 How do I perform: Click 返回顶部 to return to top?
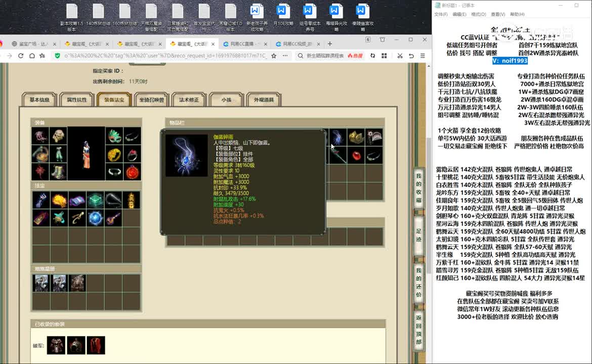pyautogui.click(x=418, y=329)
